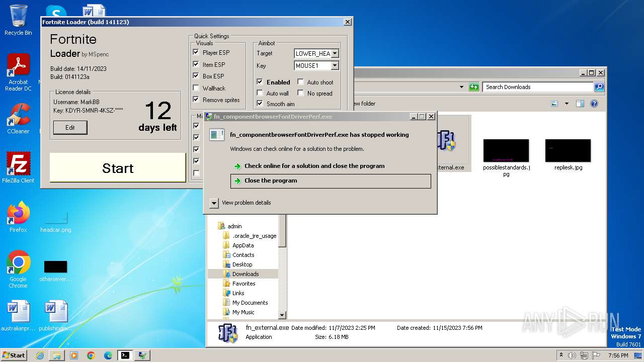Open publishingin Word document on desktop
The width and height of the screenshot is (644, 362).
56,316
